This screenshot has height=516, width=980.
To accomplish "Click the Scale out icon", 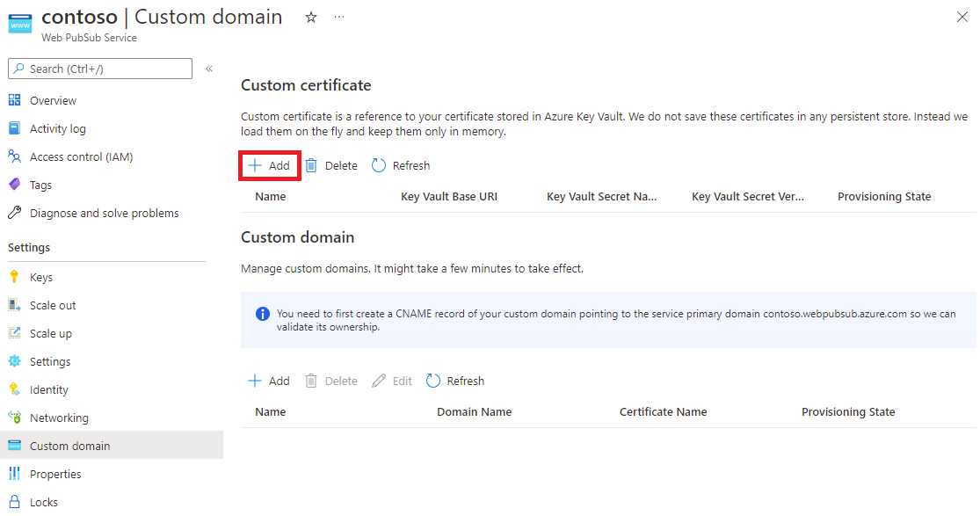I will 14,305.
